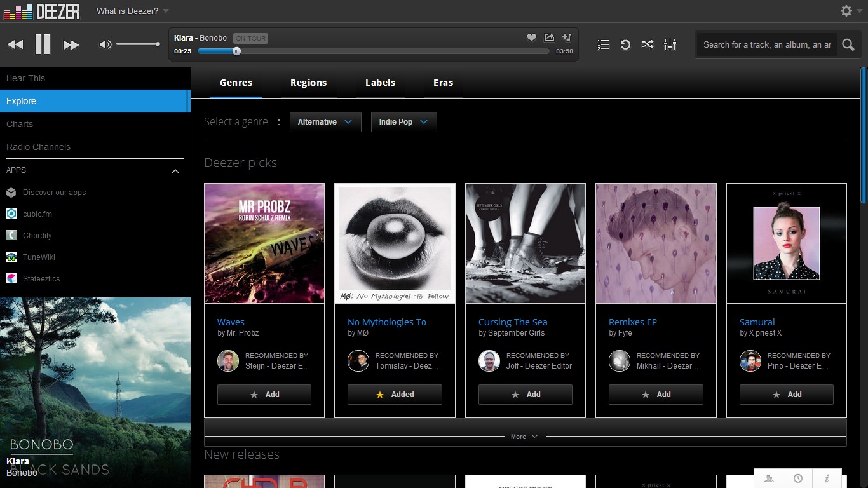Select Explore in the sidebar
Viewport: 868px width, 488px height.
[x=95, y=101]
